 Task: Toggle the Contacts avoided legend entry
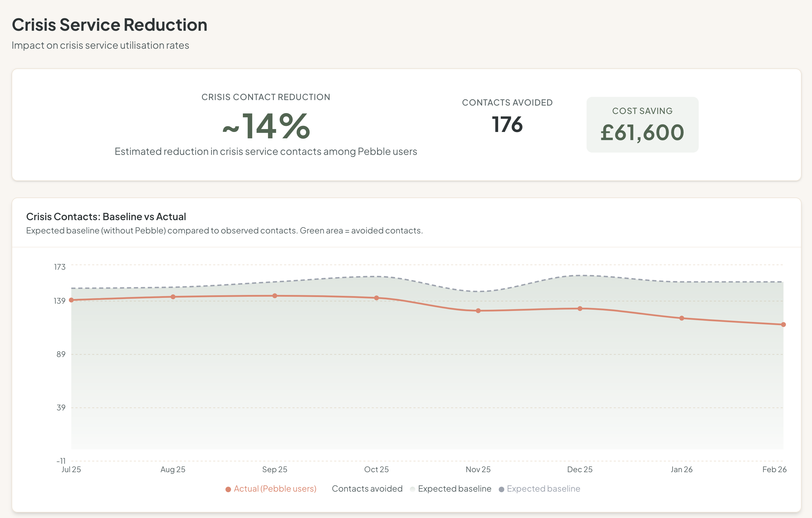point(367,489)
